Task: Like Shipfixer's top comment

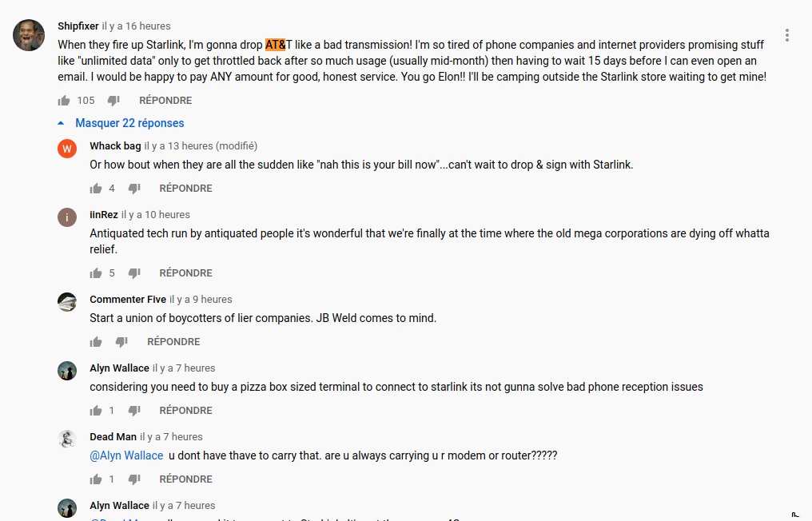Action: 64,101
